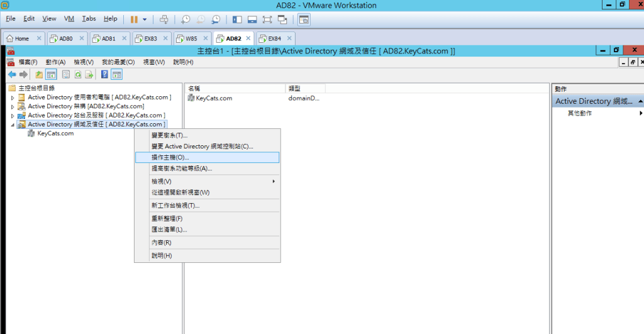Open dropdown arrow next to pause button
This screenshot has height=334, width=644.
[x=145, y=19]
